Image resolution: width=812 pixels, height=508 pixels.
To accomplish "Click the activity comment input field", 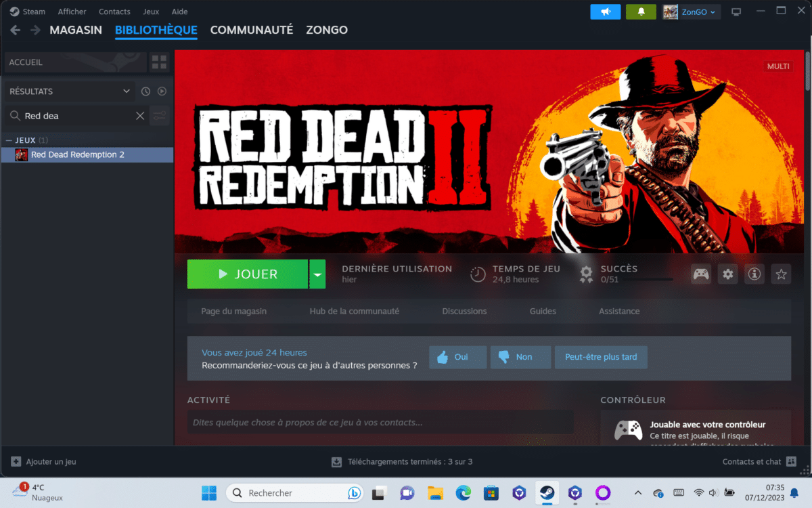I will (380, 423).
